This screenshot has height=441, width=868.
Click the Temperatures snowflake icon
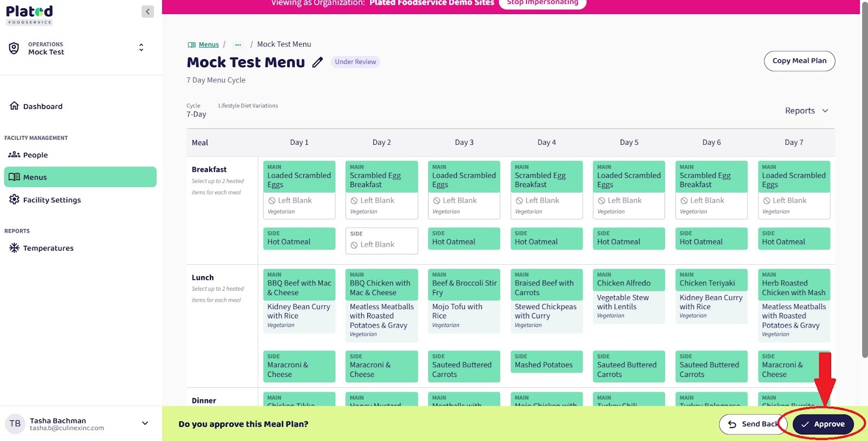[14, 248]
